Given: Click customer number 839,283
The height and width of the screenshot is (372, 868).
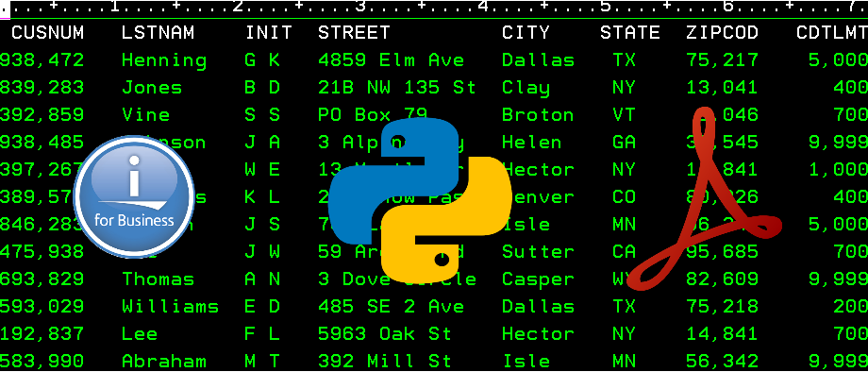Looking at the screenshot, I should tap(42, 88).
